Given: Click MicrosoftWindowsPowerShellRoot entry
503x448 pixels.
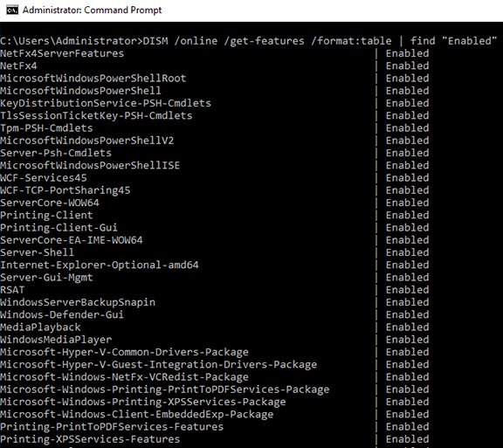Looking at the screenshot, I should (93, 79).
